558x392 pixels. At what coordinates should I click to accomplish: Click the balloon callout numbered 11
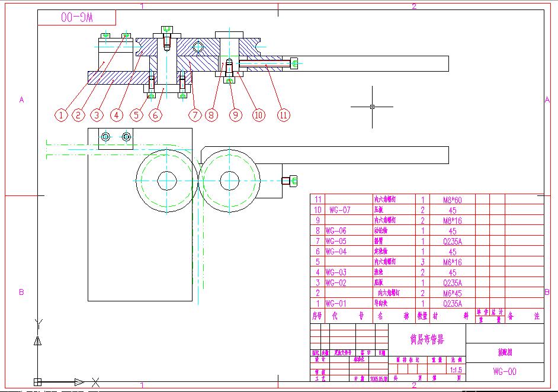[283, 115]
